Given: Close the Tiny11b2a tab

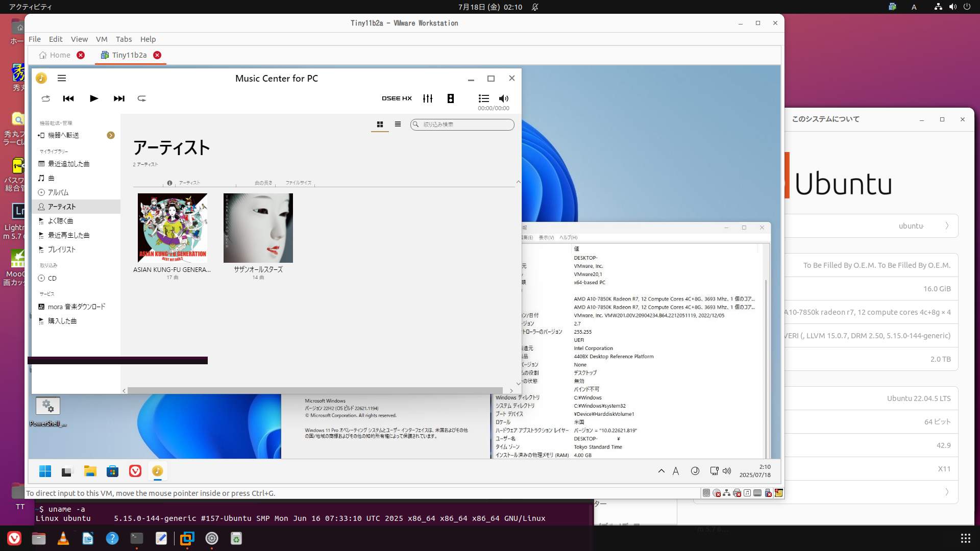Looking at the screenshot, I should pos(157,55).
